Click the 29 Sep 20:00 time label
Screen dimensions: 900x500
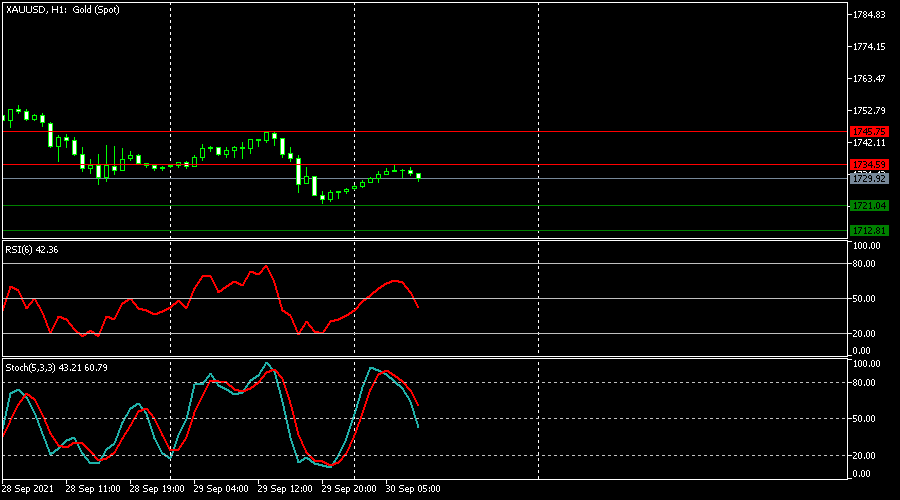click(349, 489)
